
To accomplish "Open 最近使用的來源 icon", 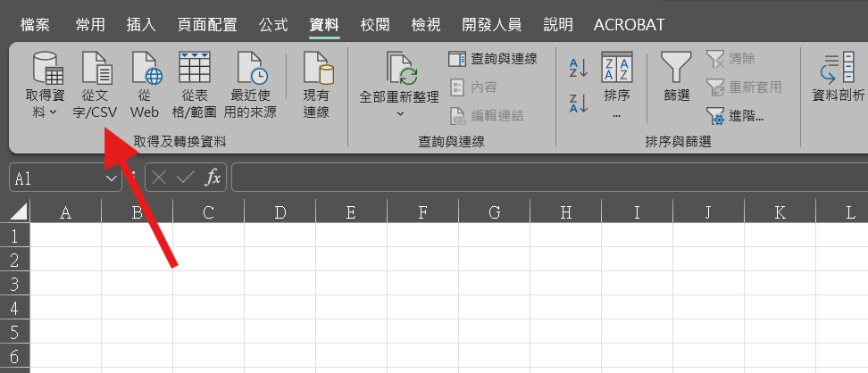I will pyautogui.click(x=253, y=69).
